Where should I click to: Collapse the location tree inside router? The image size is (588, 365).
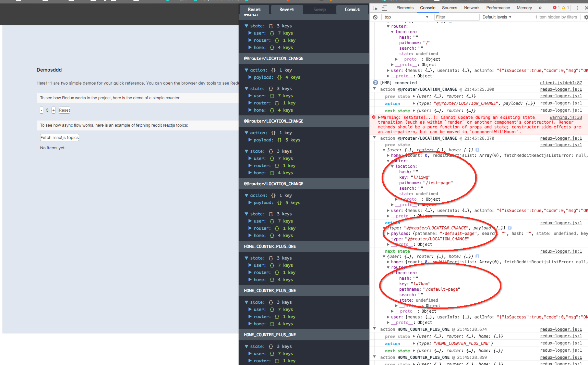[x=392, y=166]
